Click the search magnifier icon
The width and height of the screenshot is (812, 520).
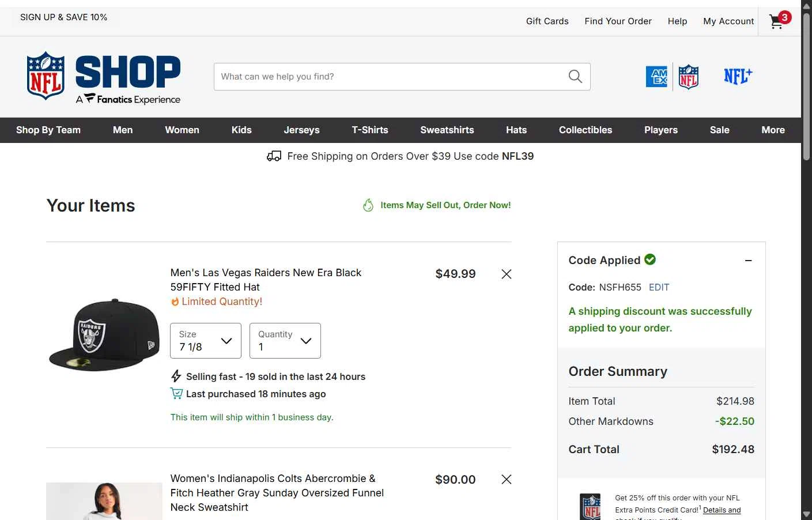(575, 77)
